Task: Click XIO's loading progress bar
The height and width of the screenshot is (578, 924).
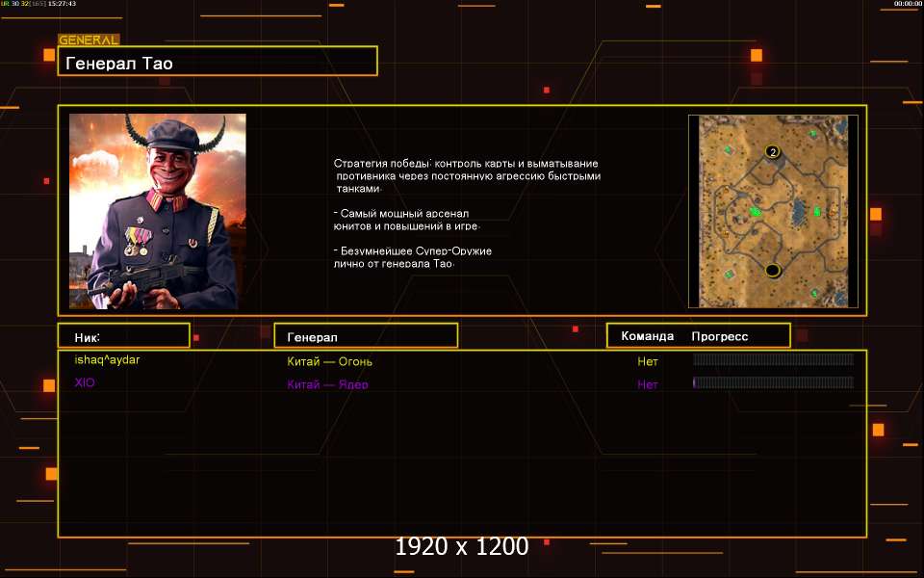Action: [773, 383]
